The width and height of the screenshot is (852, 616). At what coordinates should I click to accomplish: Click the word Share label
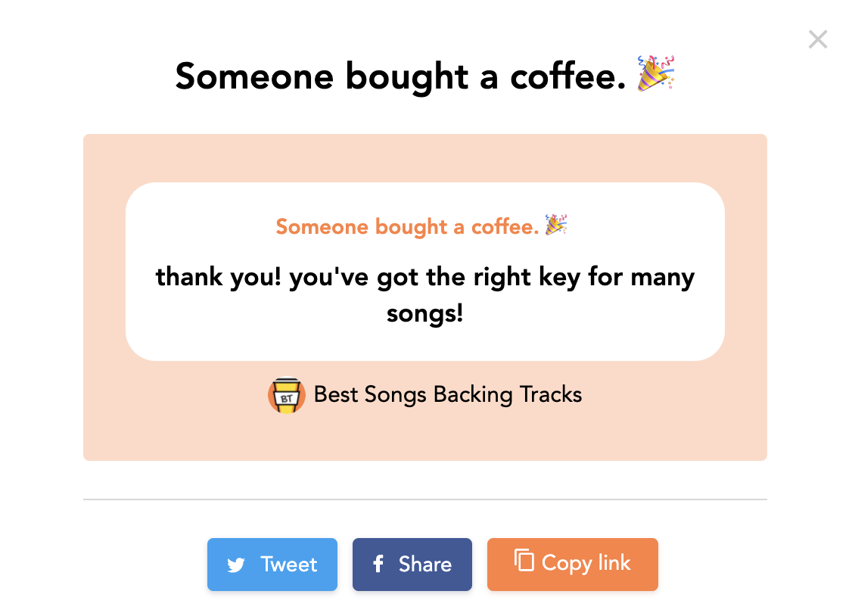[425, 565]
